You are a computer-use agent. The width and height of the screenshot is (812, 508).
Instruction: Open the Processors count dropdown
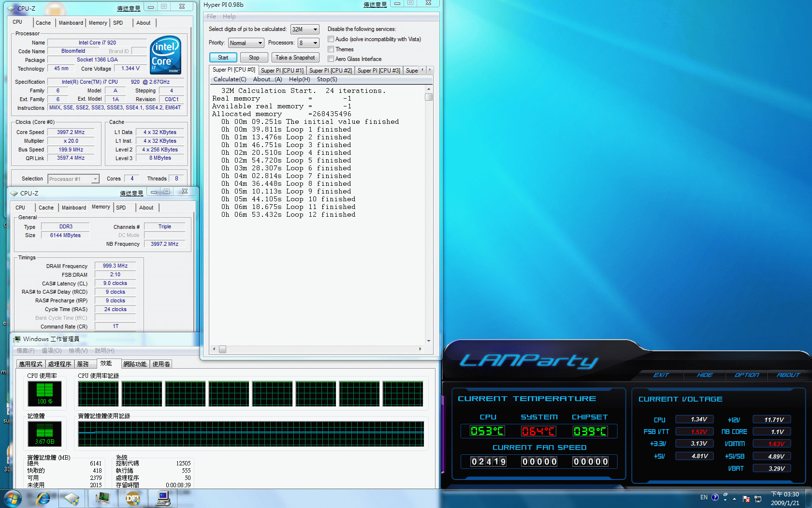(x=308, y=43)
